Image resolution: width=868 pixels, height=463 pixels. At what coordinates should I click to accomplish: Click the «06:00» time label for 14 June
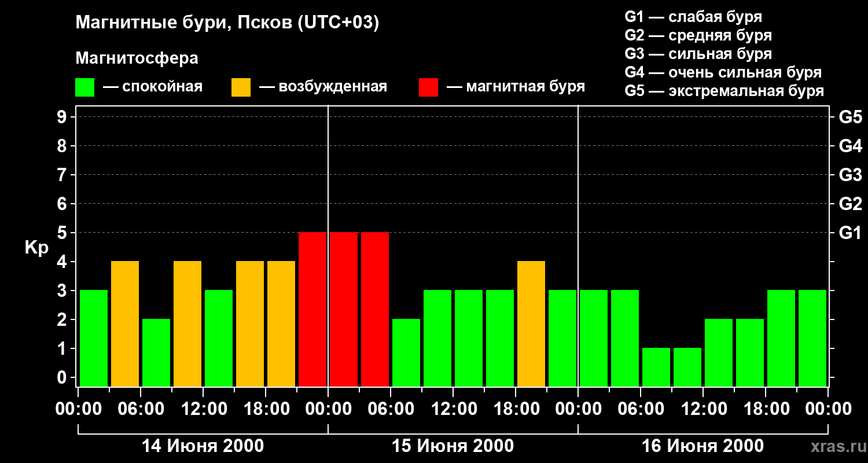pos(141,409)
